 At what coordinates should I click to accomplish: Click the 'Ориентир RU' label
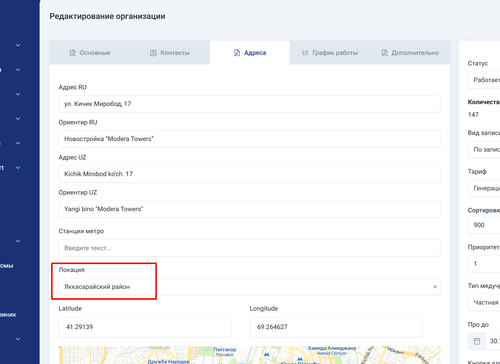[78, 122]
